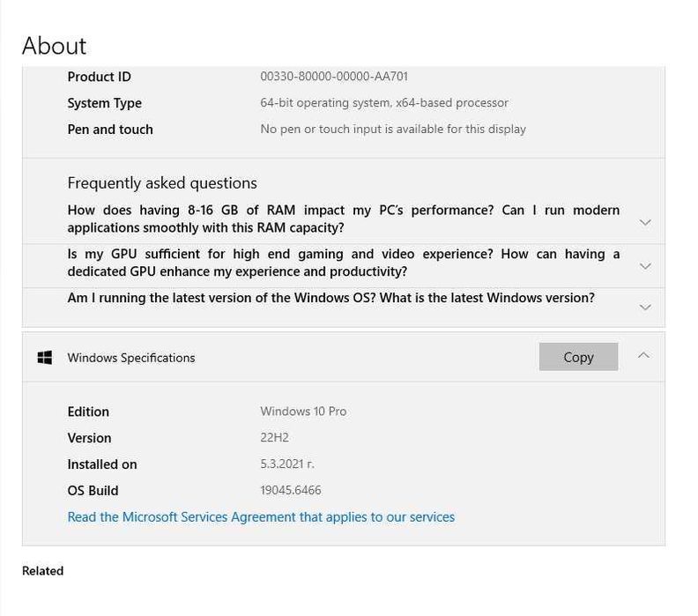Click the Pen and touch label
The height and width of the screenshot is (616, 698).
(110, 129)
